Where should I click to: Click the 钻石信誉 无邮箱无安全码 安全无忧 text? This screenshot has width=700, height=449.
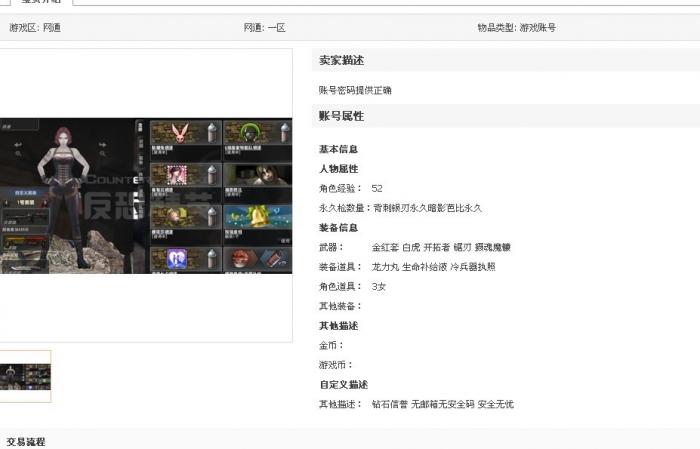point(442,404)
